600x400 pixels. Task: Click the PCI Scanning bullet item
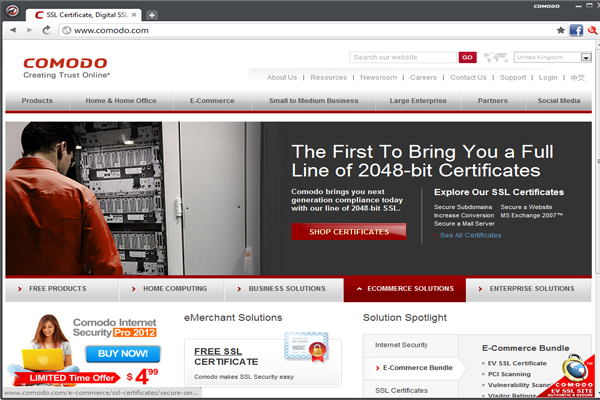coord(509,374)
